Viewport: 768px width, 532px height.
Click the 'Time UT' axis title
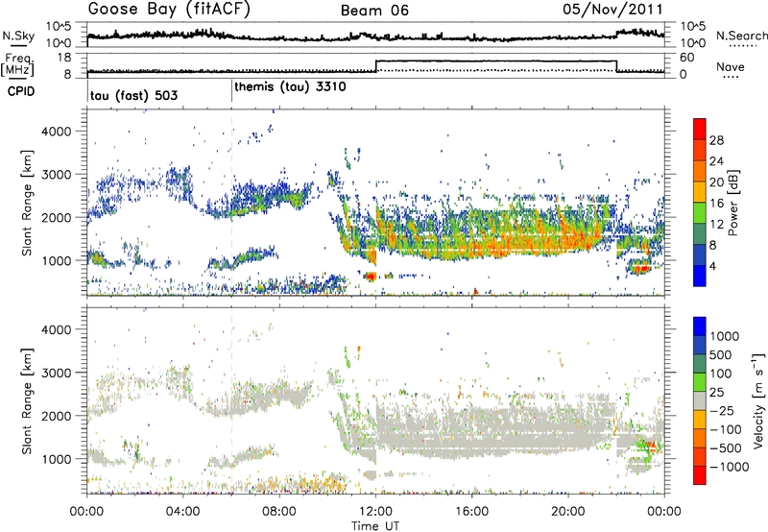click(375, 525)
